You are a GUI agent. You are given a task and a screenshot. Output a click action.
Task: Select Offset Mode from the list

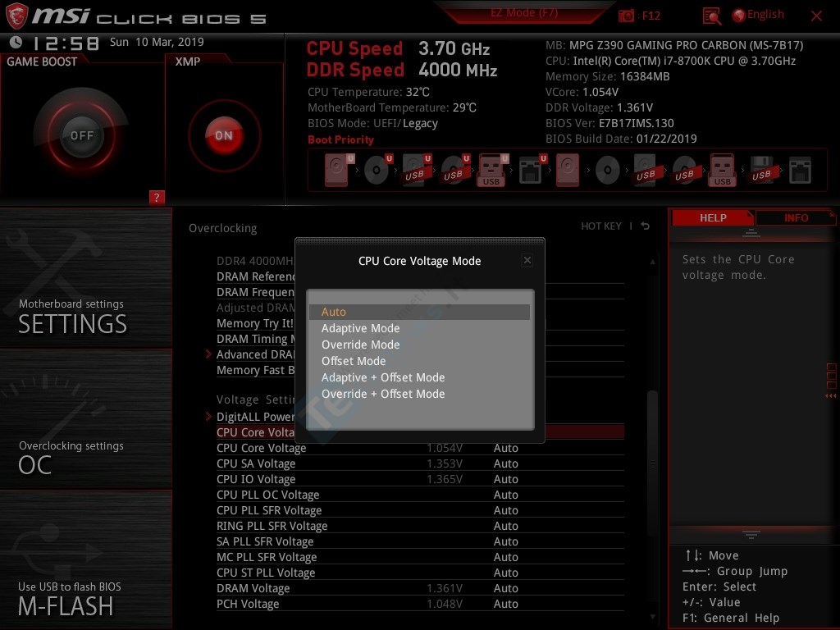[354, 361]
